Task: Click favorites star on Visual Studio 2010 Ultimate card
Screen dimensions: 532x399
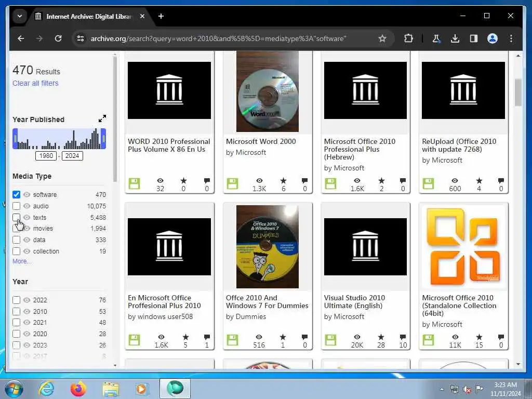Action: click(x=381, y=337)
